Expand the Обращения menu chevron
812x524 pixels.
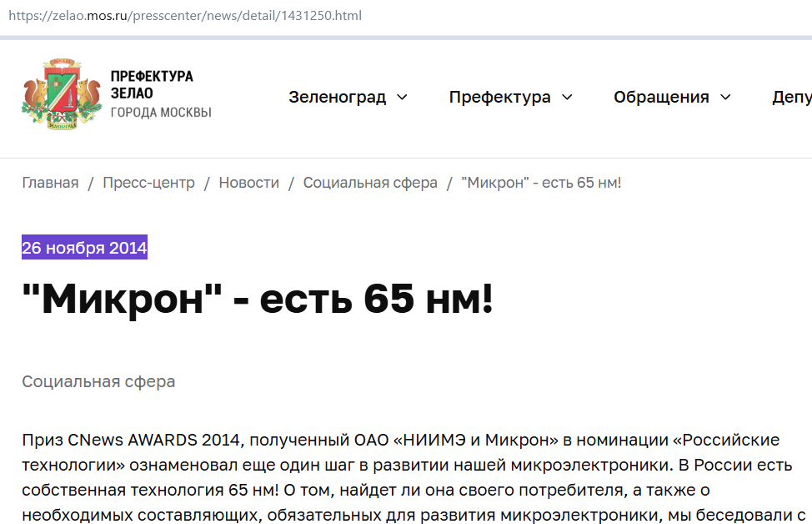[725, 98]
